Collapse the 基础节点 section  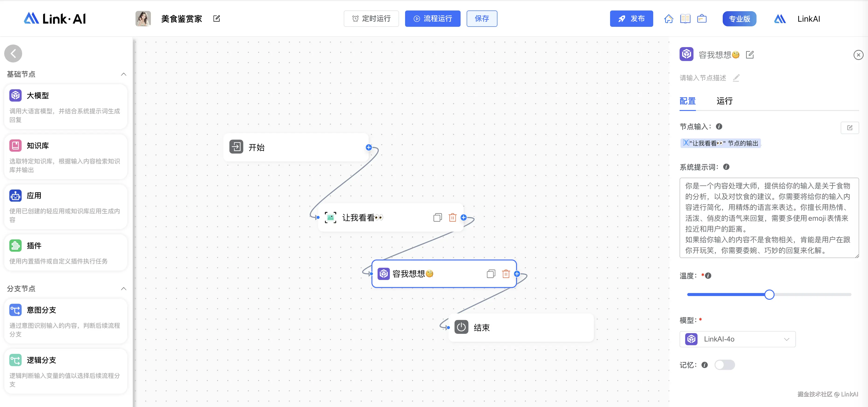coord(124,74)
